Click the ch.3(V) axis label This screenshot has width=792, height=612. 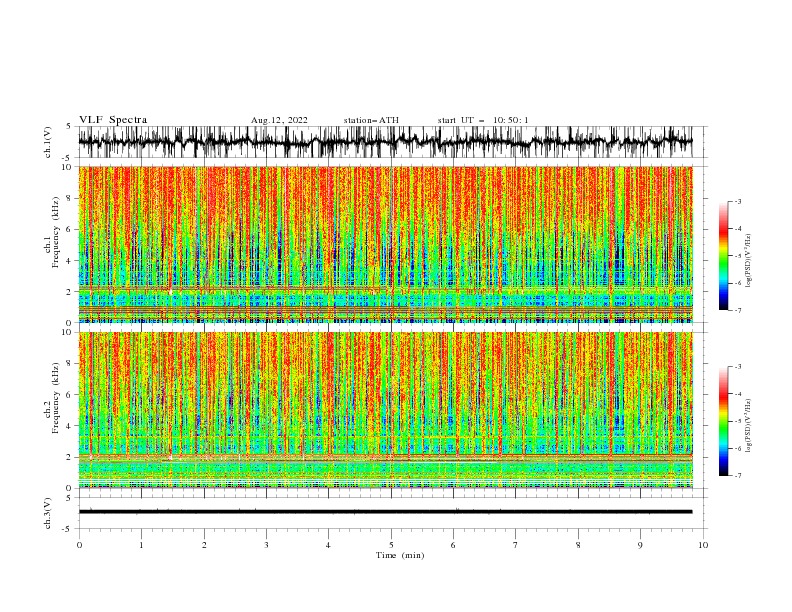(48, 513)
